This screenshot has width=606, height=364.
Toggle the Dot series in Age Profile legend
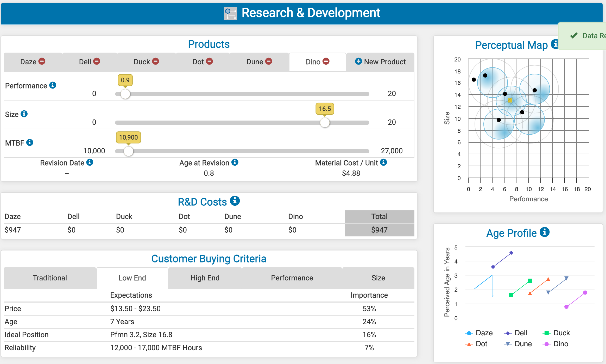(476, 344)
